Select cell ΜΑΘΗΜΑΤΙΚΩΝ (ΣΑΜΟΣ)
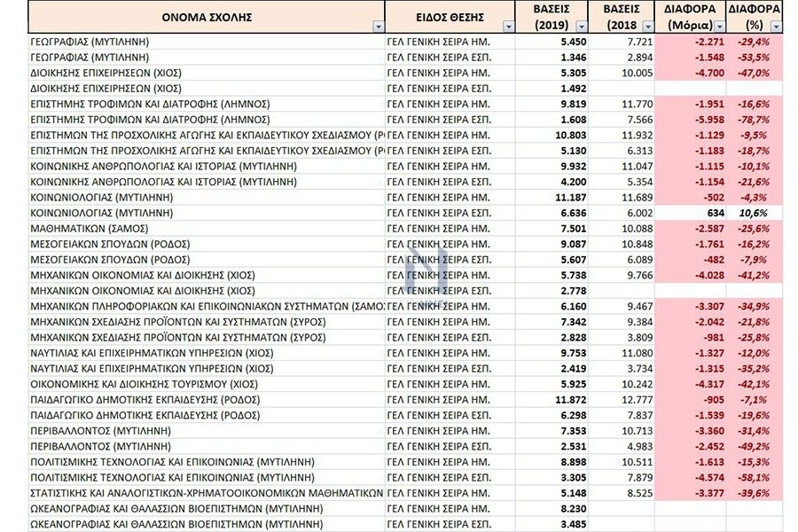 tap(207, 229)
